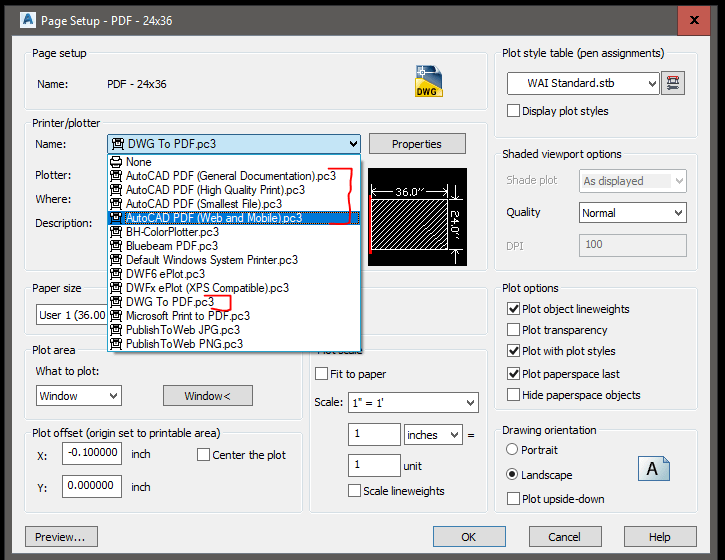The image size is (725, 560).
Task: Open Help for page setup
Action: click(x=660, y=537)
